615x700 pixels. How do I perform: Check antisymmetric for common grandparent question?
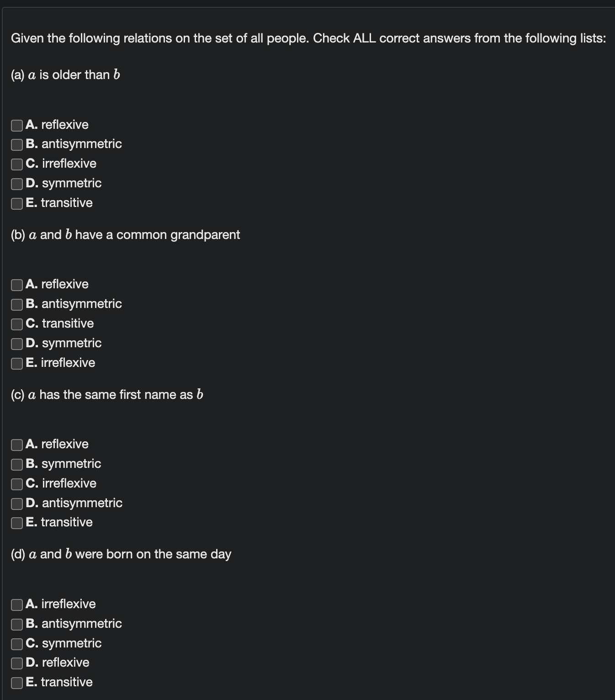[x=16, y=305]
